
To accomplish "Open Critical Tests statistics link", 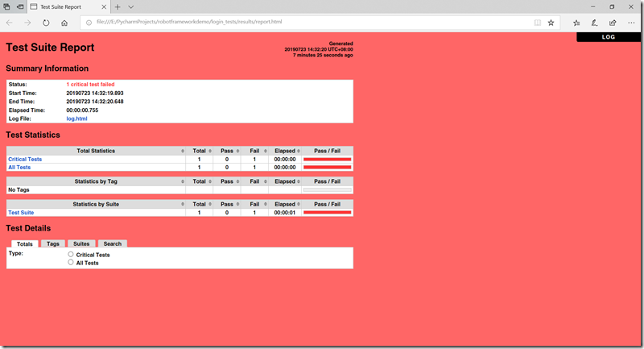I will point(25,159).
